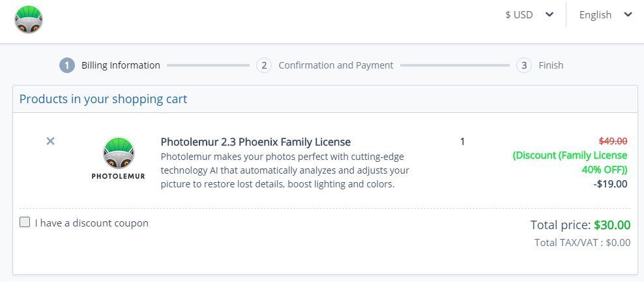Open the $ USD currency dropdown

(x=529, y=15)
